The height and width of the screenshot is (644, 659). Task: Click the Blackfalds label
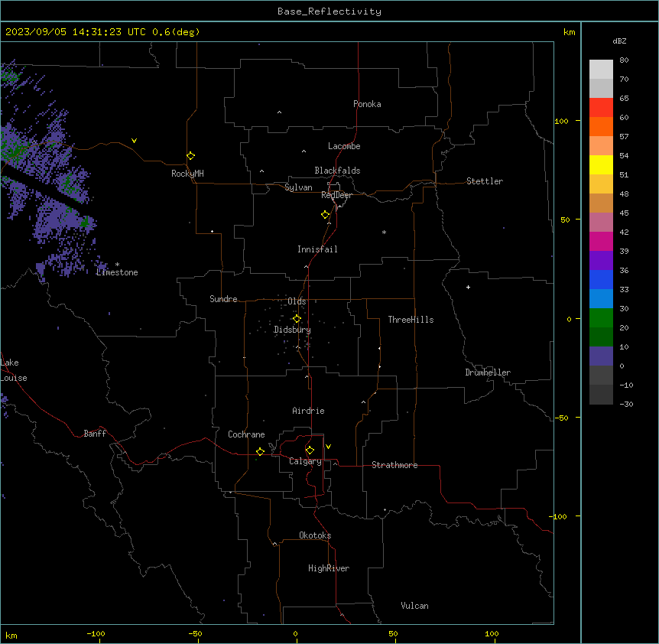tap(337, 171)
